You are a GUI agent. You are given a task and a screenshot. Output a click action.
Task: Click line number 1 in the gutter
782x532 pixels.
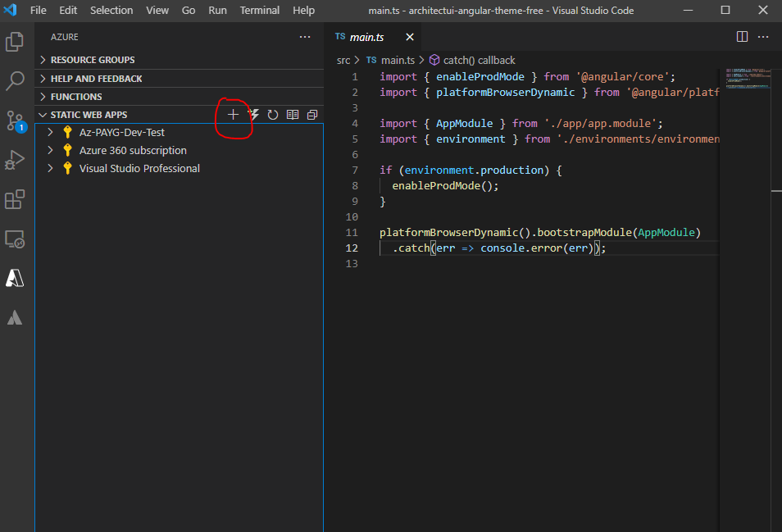(355, 77)
